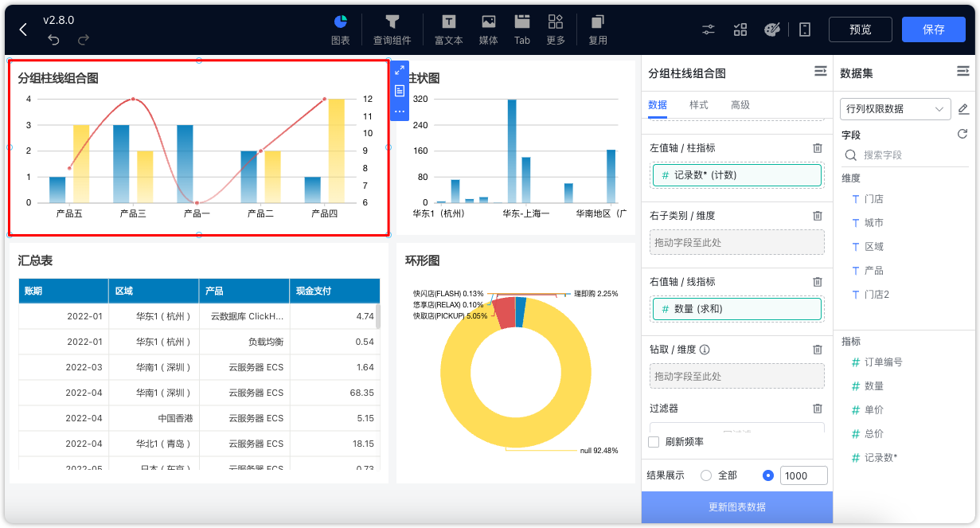Insert a Tab component from the toolbar
This screenshot has height=528, width=980.
pos(521,29)
